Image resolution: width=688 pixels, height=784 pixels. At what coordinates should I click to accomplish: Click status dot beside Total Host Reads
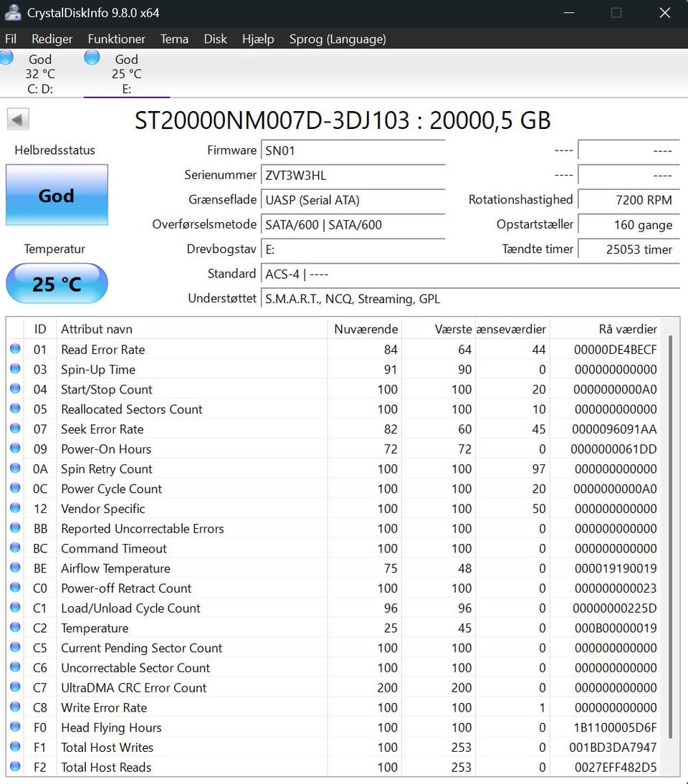pyautogui.click(x=15, y=767)
